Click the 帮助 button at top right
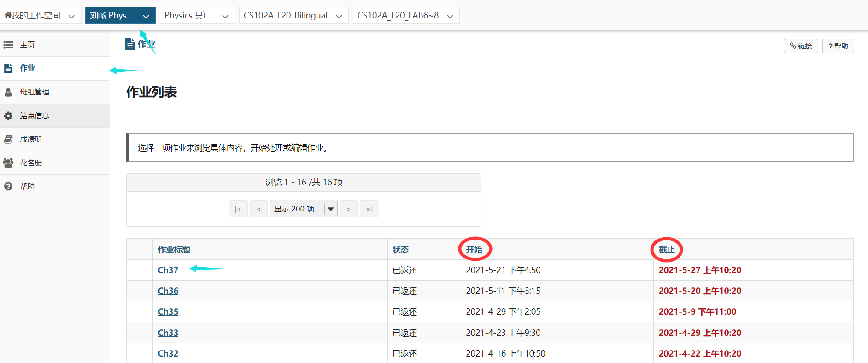 click(838, 46)
